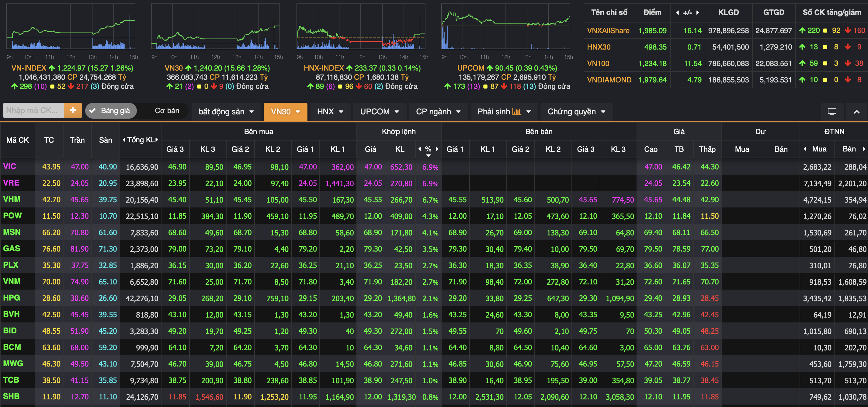Open the VN30 intraday chart
868x407 pixels.
pos(216,27)
